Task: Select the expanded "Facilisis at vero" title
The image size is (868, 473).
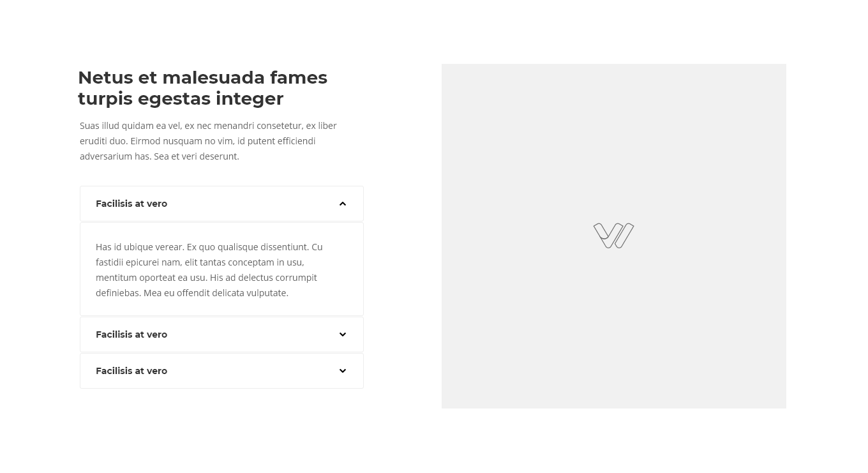Action: click(x=131, y=204)
